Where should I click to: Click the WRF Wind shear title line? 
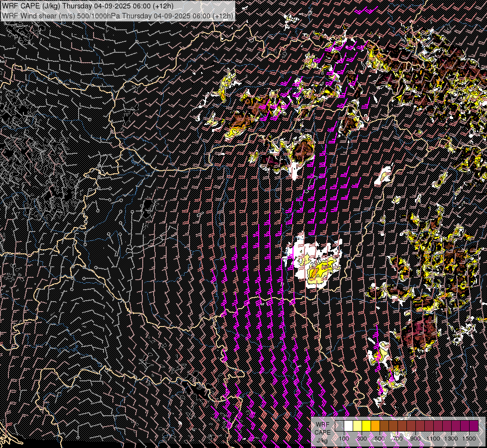pyautogui.click(x=117, y=16)
